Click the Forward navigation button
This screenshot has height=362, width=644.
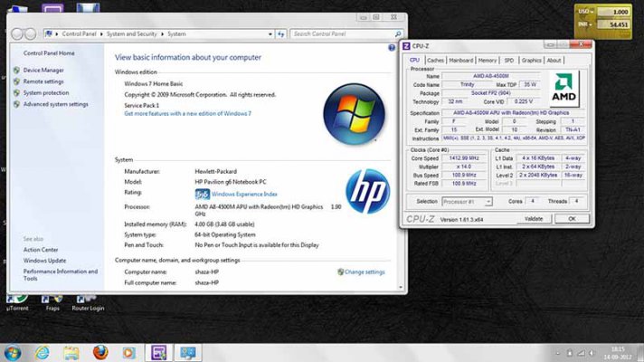30,33
